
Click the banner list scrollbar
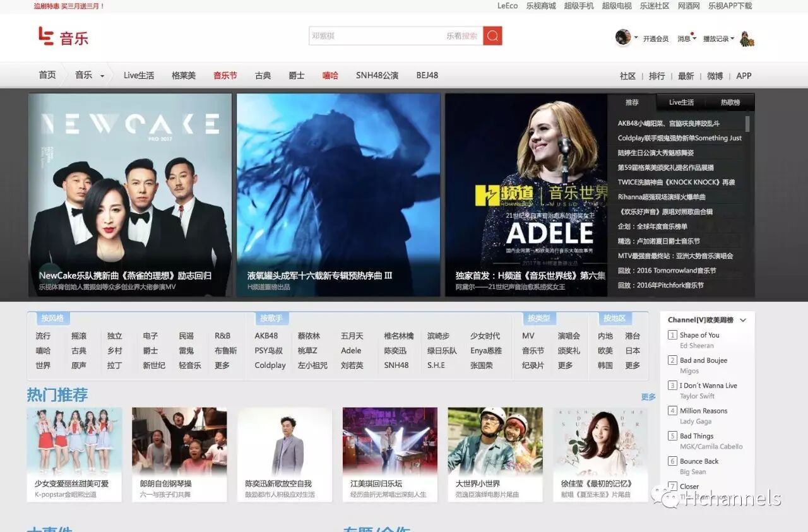(747, 124)
